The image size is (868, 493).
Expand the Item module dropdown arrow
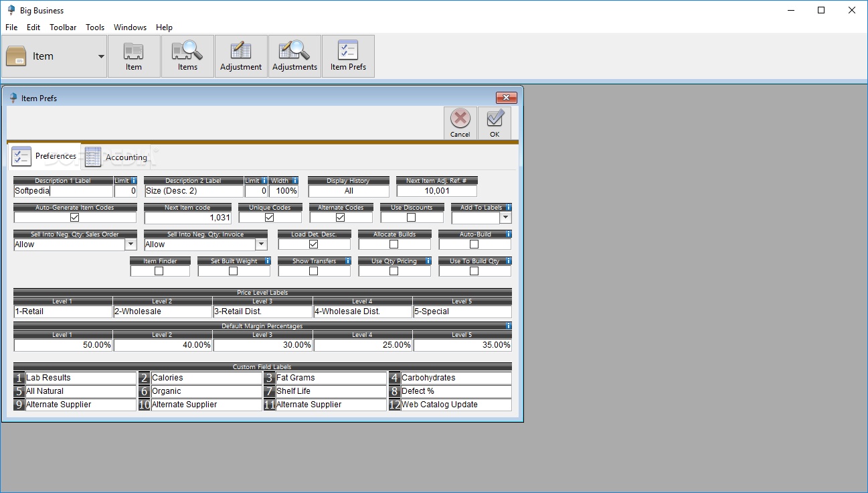click(x=101, y=56)
